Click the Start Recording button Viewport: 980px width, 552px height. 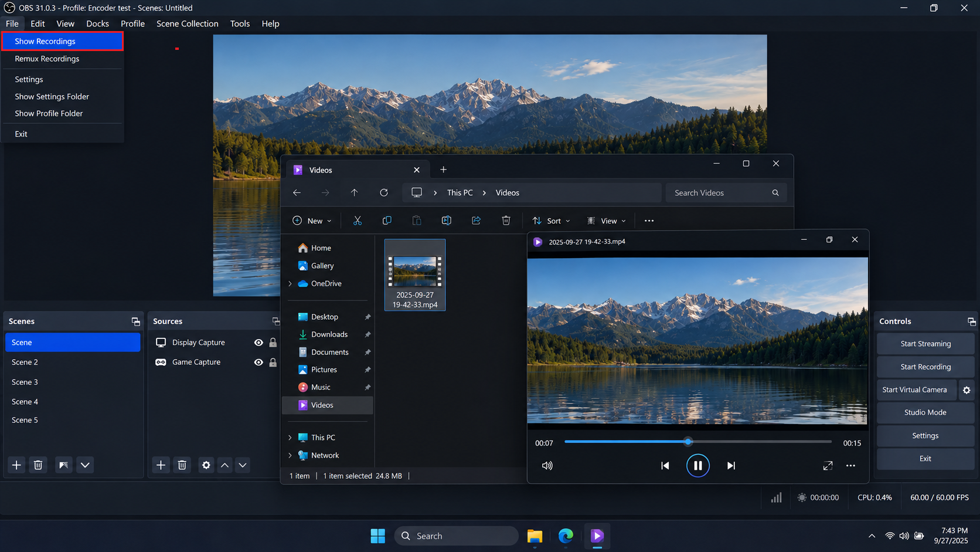925,367
